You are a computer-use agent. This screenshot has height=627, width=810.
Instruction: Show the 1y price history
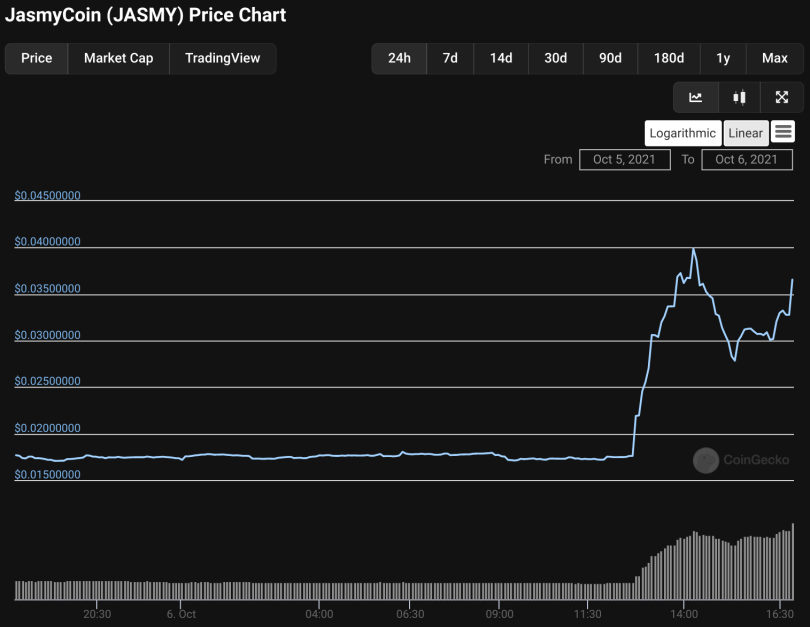(723, 58)
